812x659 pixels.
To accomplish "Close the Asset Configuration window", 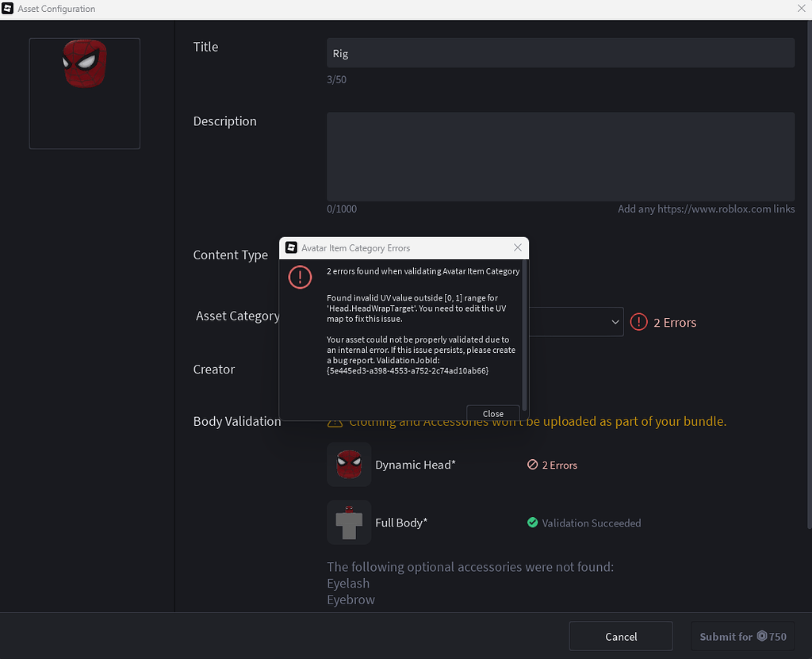I will [x=801, y=8].
